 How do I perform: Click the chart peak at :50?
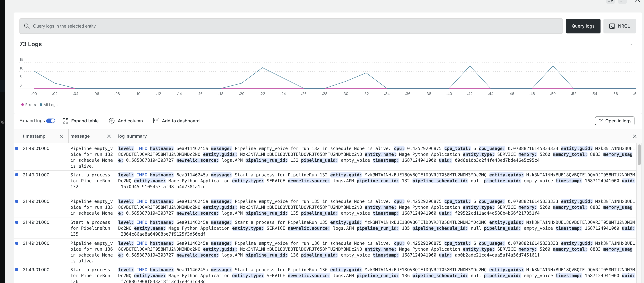[553, 66]
